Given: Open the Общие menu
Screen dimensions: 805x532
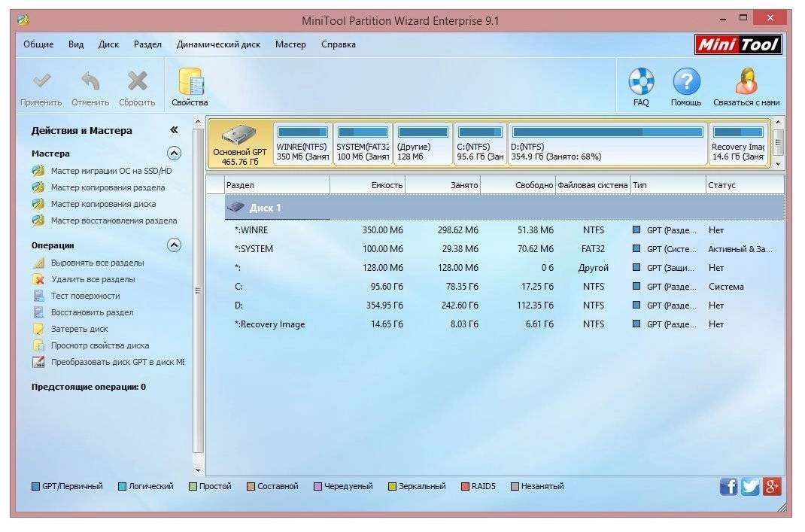Looking at the screenshot, I should click(38, 44).
